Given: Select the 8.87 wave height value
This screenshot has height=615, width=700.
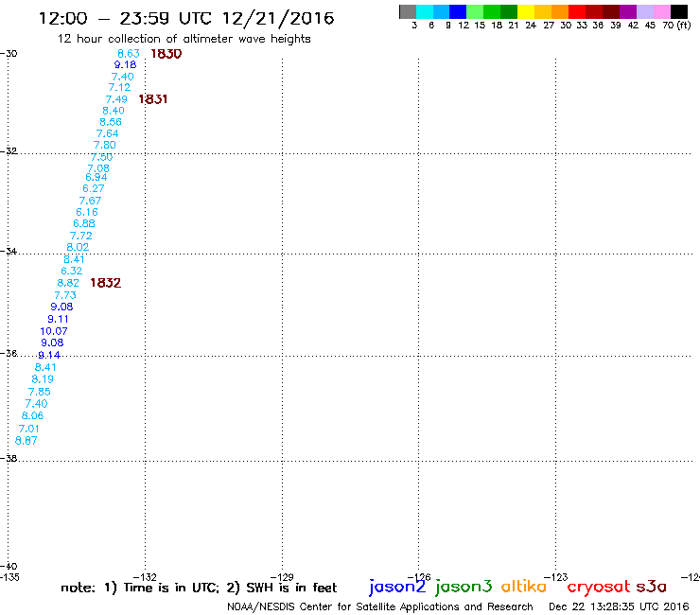Looking at the screenshot, I should [26, 441].
